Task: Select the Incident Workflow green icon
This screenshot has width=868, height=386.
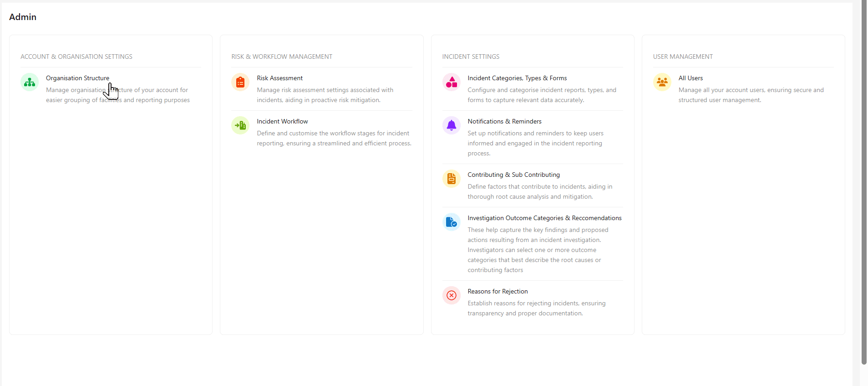Action: coord(240,125)
